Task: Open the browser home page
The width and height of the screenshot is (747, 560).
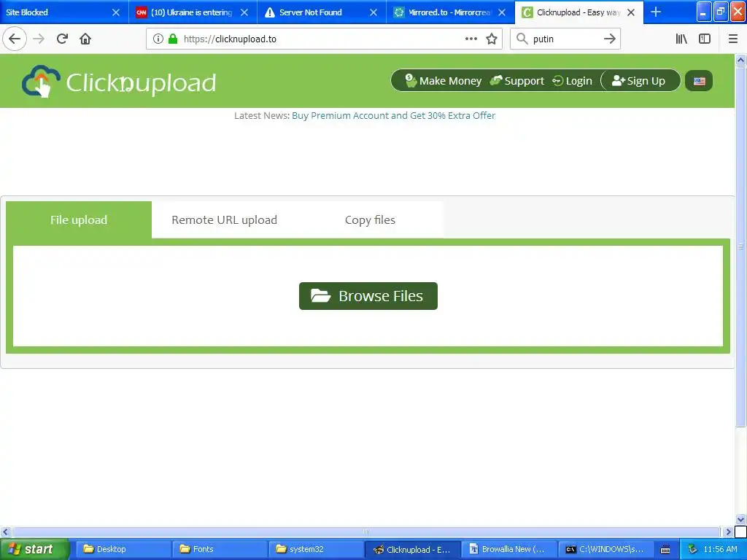Action: coord(85,39)
